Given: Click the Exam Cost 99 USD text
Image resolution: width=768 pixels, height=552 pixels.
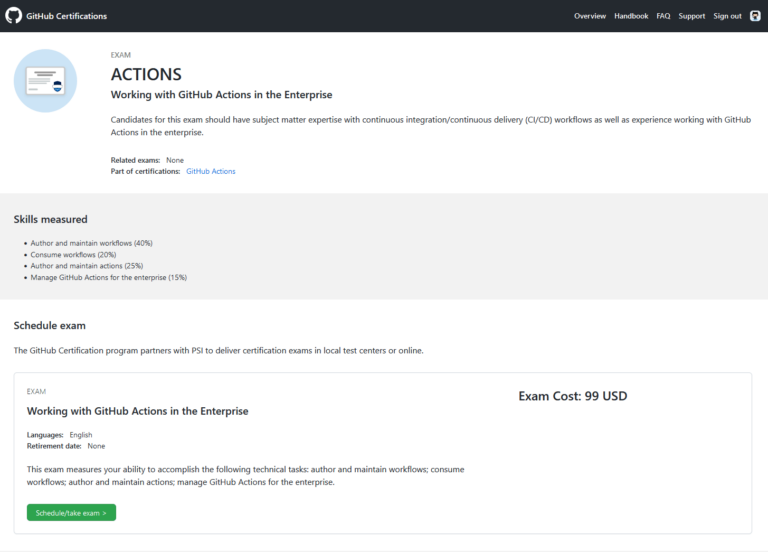Looking at the screenshot, I should pyautogui.click(x=573, y=396).
